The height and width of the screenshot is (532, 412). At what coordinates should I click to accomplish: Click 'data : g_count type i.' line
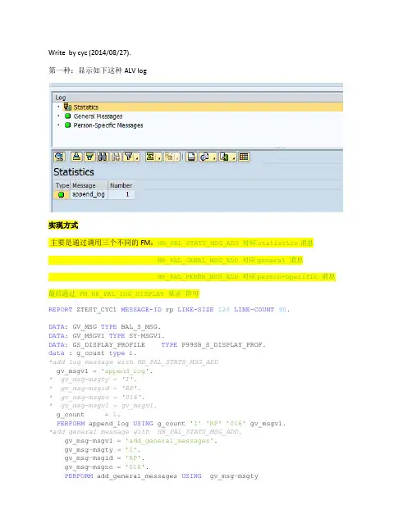(93, 353)
